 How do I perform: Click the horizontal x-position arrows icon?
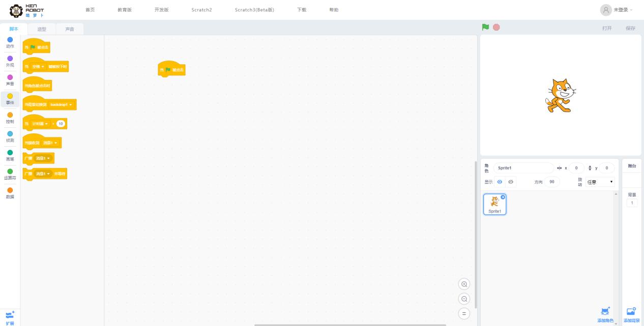coord(560,168)
